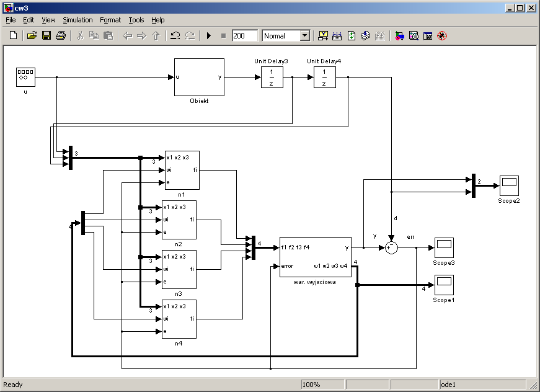
Task: Click the Debug icon at the toolbar's end
Action: (442, 36)
